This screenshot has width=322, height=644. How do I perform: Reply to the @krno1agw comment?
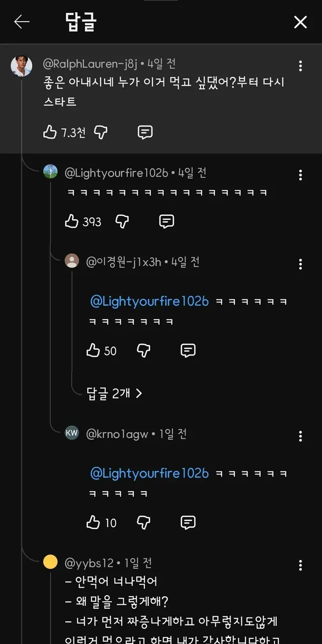click(188, 523)
